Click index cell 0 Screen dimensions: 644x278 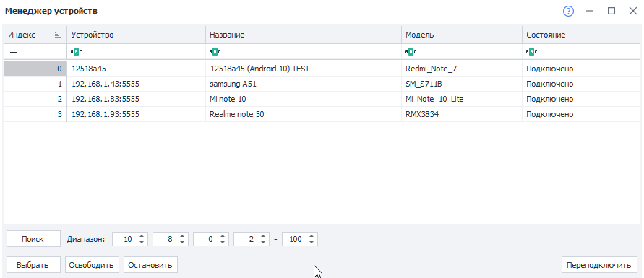click(x=35, y=69)
